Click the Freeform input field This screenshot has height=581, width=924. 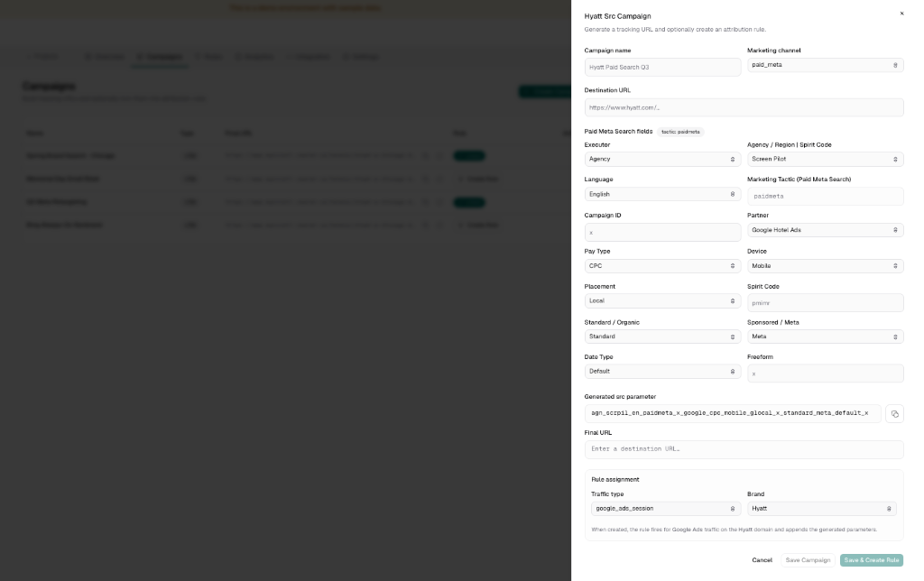tap(825, 373)
